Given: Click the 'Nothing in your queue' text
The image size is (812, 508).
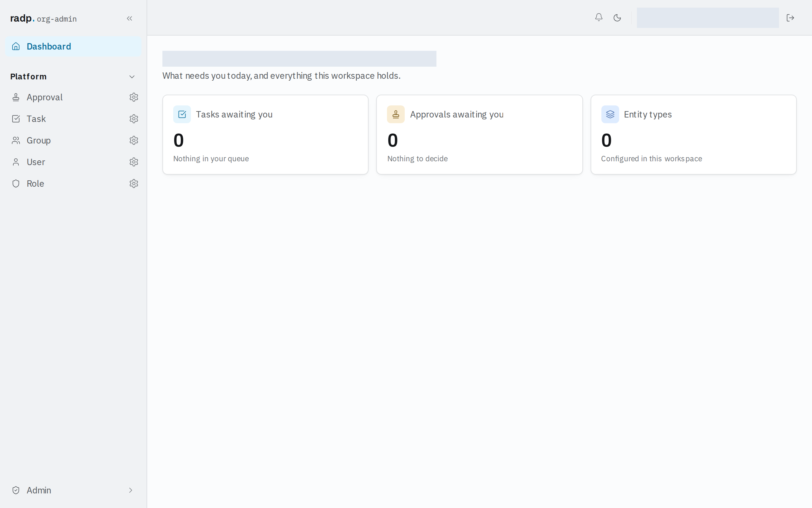Looking at the screenshot, I should click(x=211, y=158).
